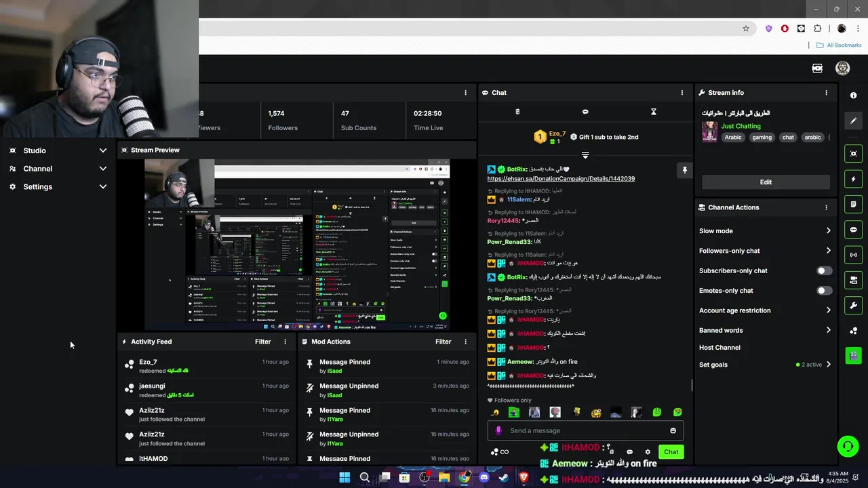Open All Bookmarks folder
The height and width of the screenshot is (488, 868).
[x=839, y=45]
